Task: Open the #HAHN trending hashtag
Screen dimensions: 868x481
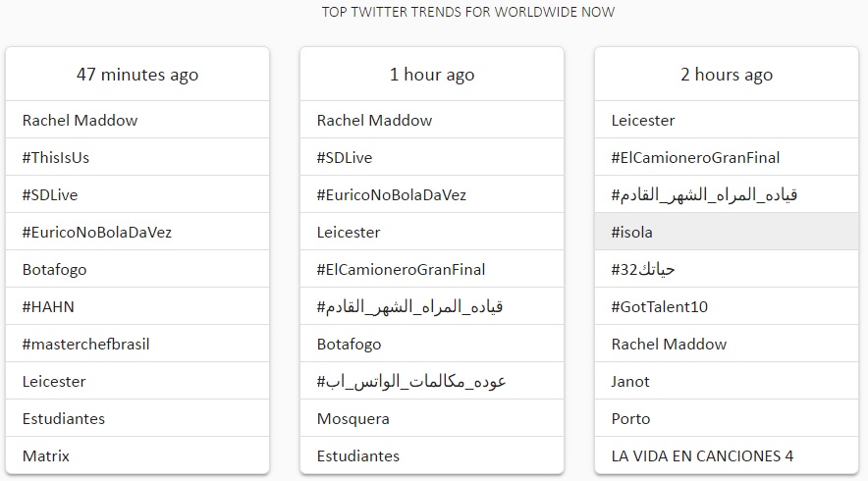Action: point(48,306)
